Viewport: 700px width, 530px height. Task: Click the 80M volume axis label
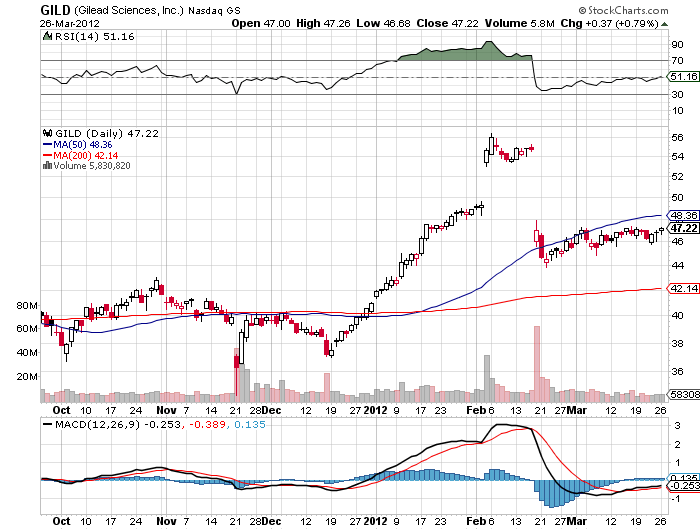(27, 306)
